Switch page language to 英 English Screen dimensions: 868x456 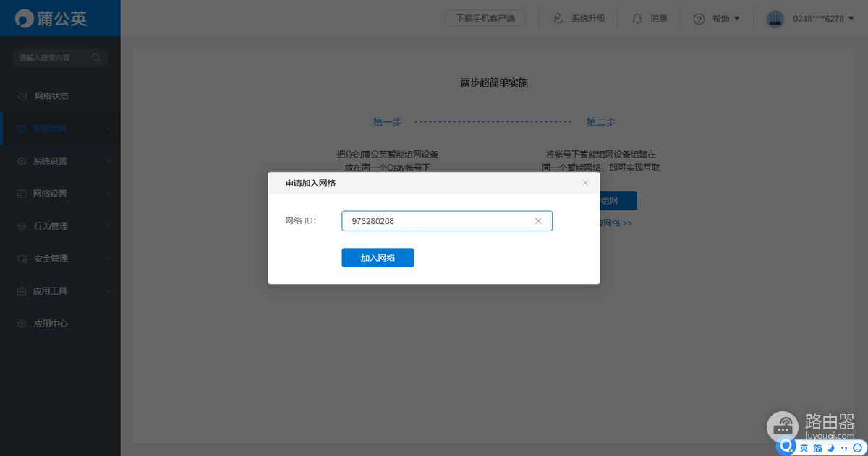click(x=803, y=447)
